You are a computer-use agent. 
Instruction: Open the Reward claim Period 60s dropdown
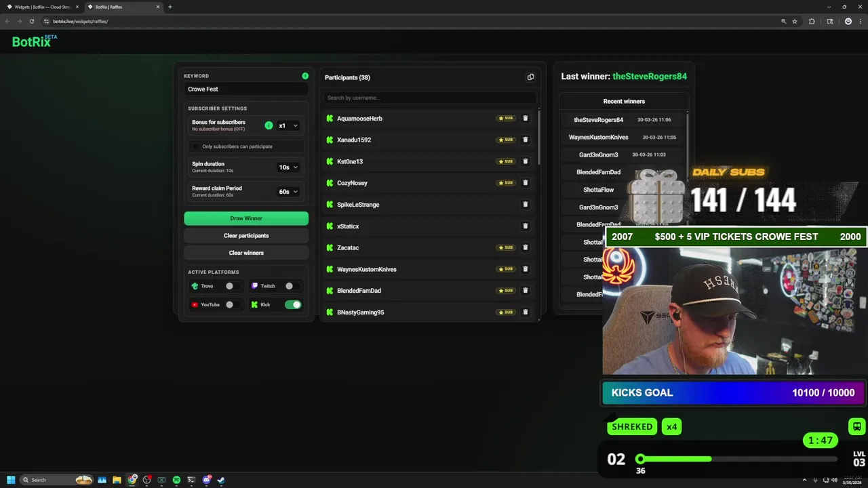pos(288,191)
